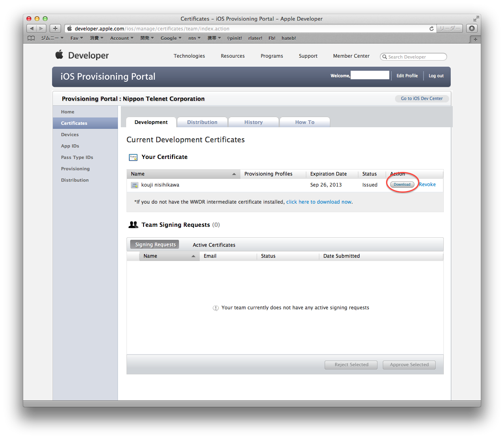Click the WWDR download now link
The image size is (504, 439).
(319, 202)
